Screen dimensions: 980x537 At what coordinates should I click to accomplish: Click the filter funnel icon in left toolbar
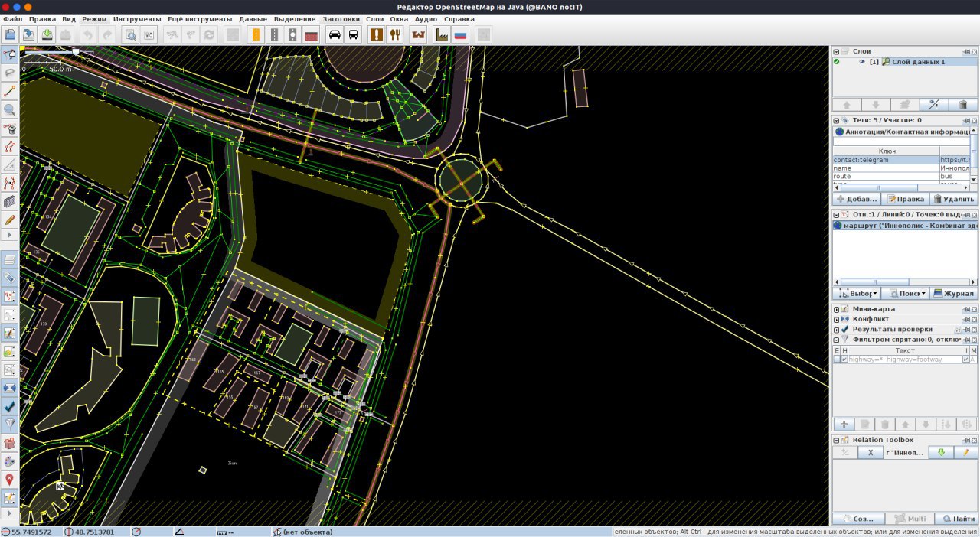click(x=10, y=424)
